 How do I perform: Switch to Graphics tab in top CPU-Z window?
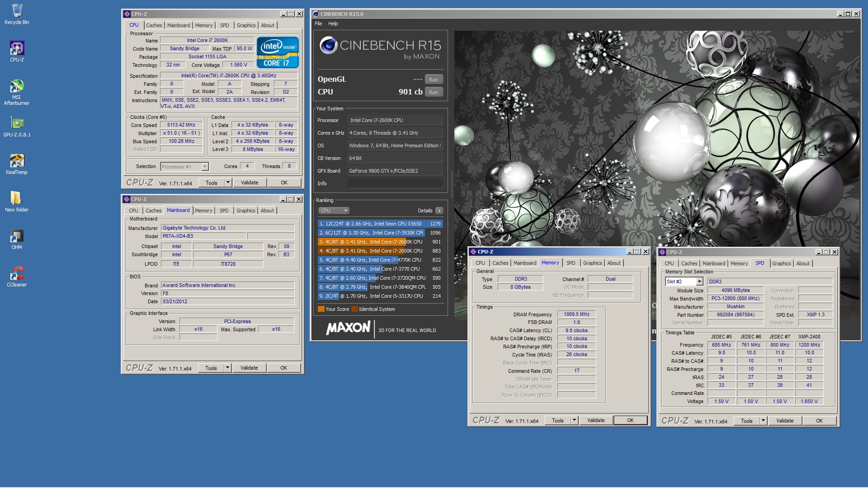(246, 25)
